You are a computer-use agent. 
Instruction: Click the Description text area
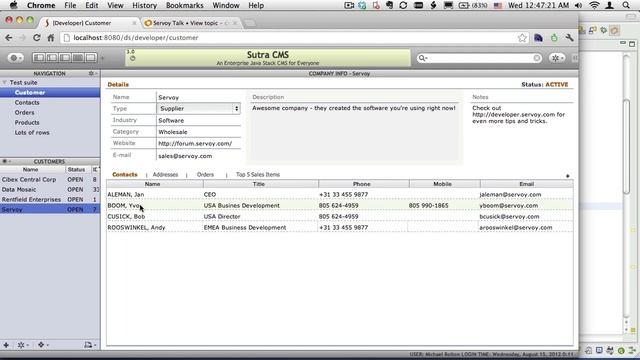click(x=354, y=132)
